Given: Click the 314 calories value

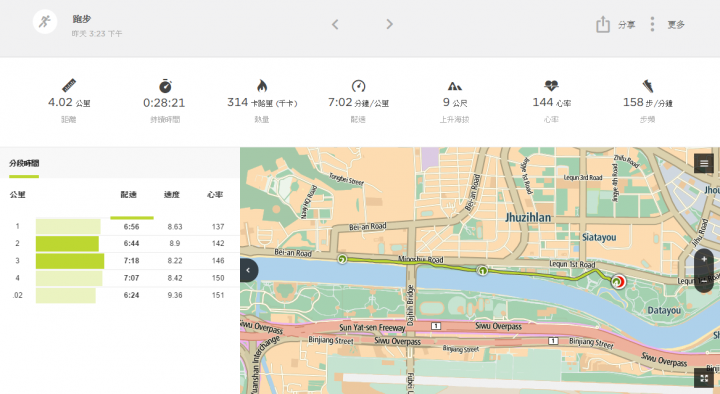Looking at the screenshot, I should pos(262,102).
